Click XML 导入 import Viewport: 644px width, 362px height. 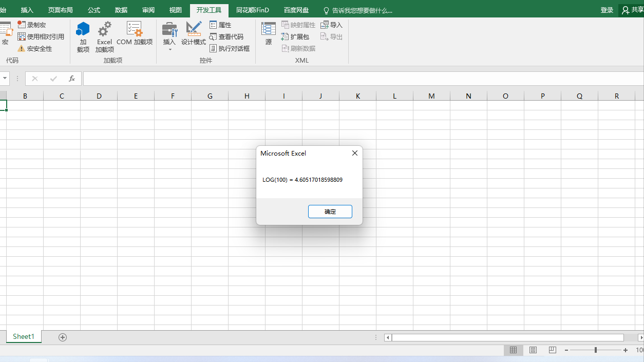tap(331, 25)
